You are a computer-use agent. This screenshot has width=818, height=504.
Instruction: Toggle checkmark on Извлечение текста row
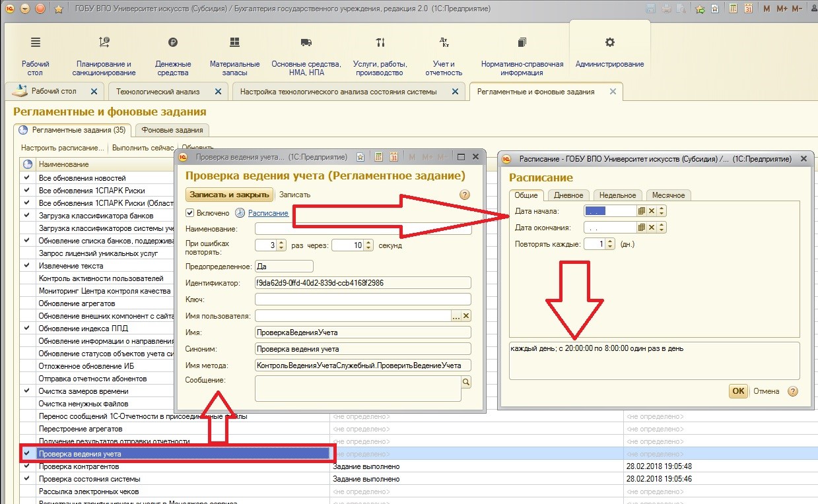pos(27,266)
